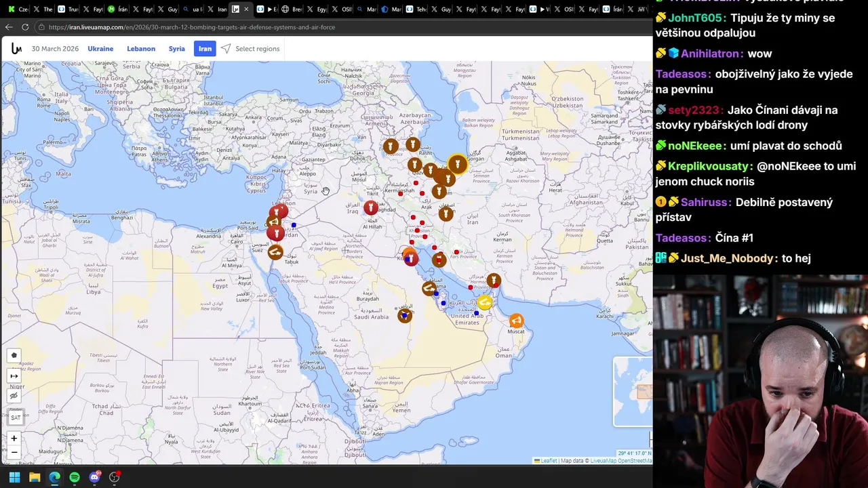Switch to the 'Cze' browser tab

(18, 9)
